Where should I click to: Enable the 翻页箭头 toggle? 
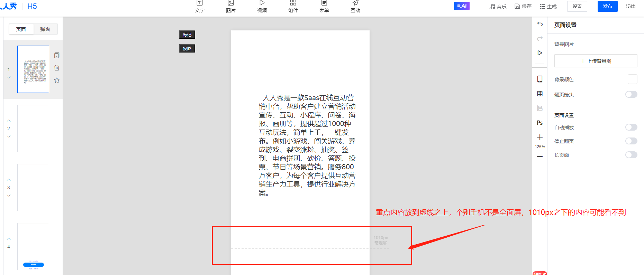coord(631,94)
